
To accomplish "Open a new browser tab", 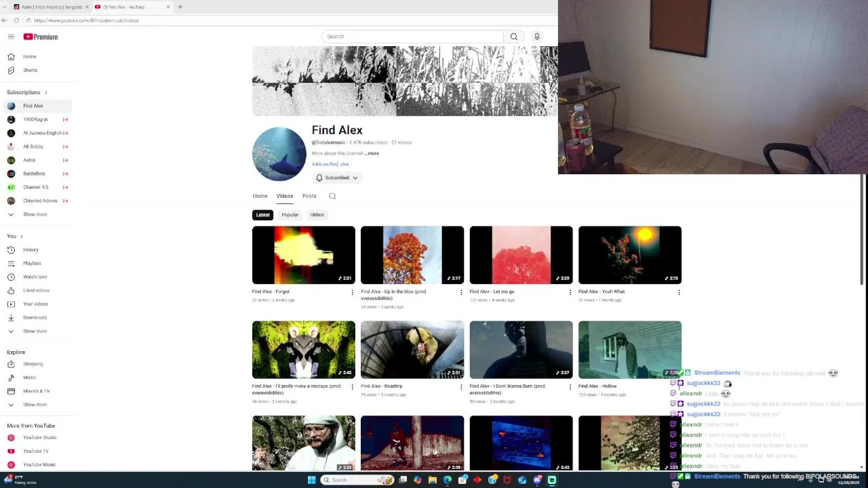I will pyautogui.click(x=180, y=7).
